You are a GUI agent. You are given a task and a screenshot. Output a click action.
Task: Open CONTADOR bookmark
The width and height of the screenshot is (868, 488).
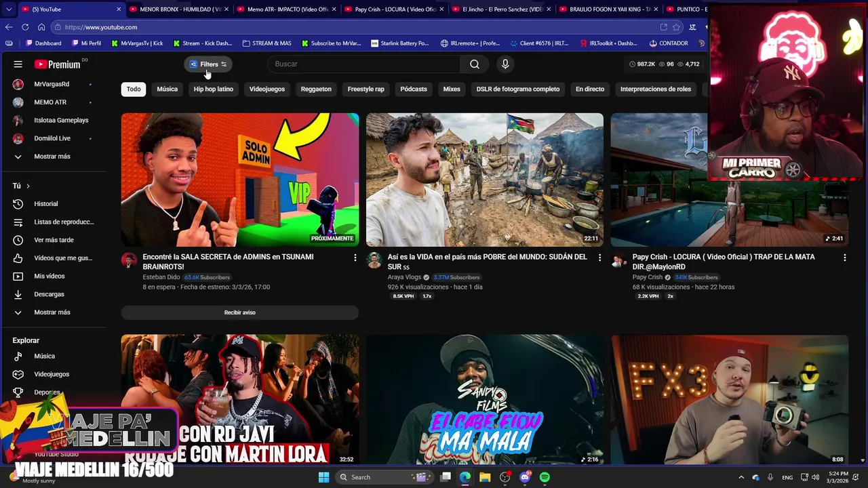tap(668, 43)
